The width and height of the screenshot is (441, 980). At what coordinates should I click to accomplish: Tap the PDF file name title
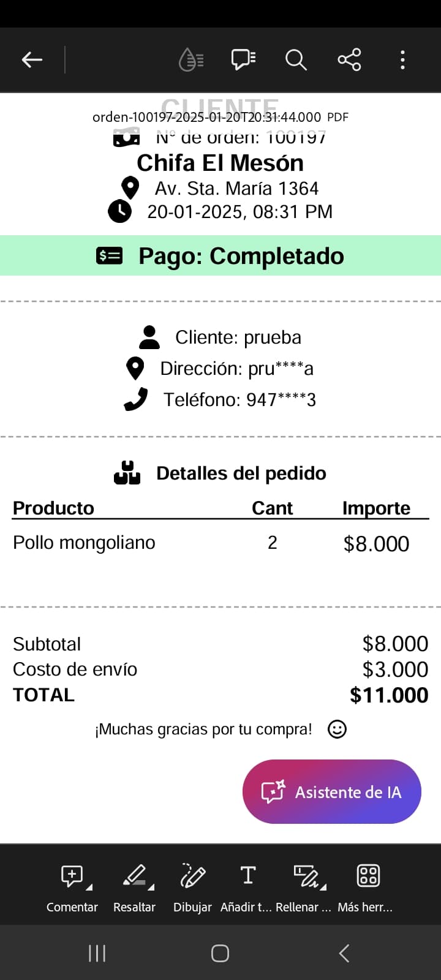[x=207, y=117]
